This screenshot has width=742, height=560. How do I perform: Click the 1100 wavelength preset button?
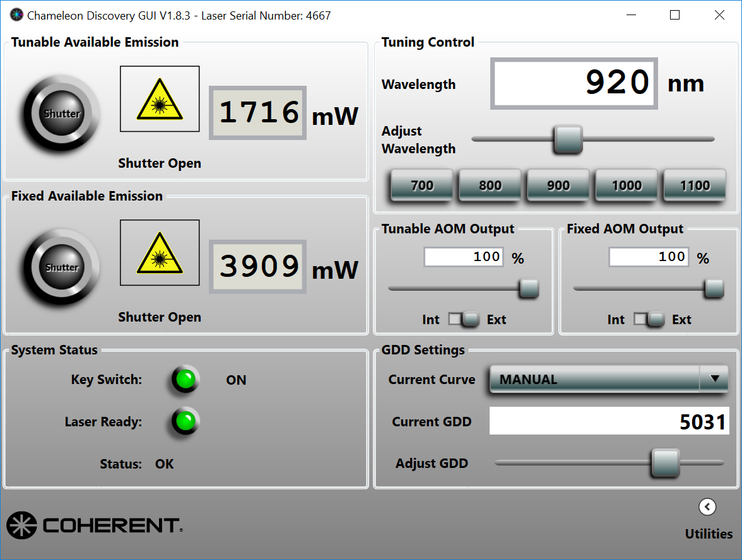(x=695, y=185)
